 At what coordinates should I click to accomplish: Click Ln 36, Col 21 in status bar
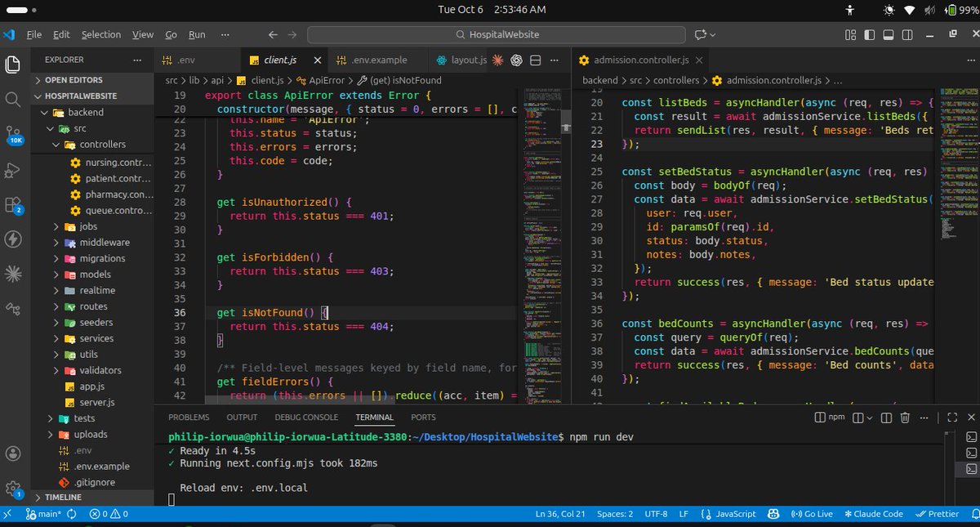click(x=562, y=514)
